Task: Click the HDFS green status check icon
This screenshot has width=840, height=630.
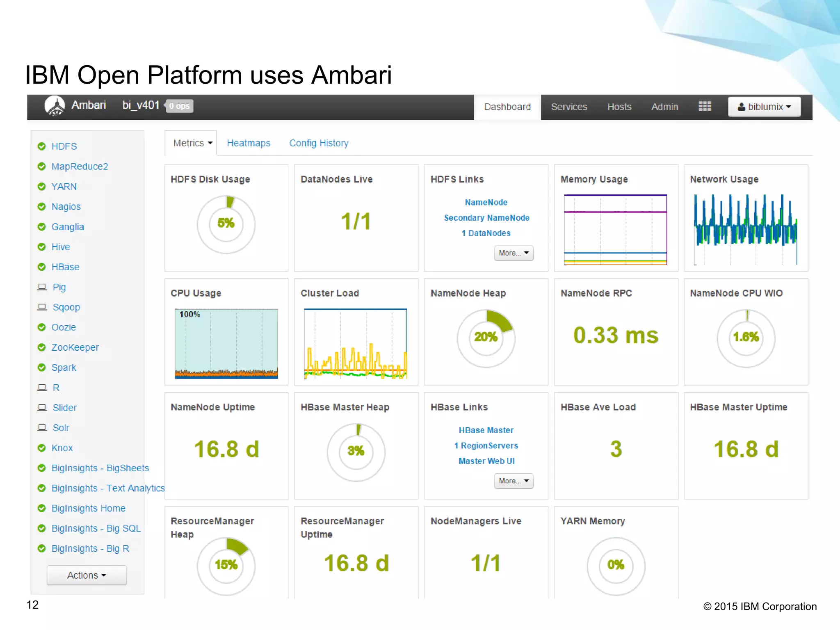Action: pos(41,146)
